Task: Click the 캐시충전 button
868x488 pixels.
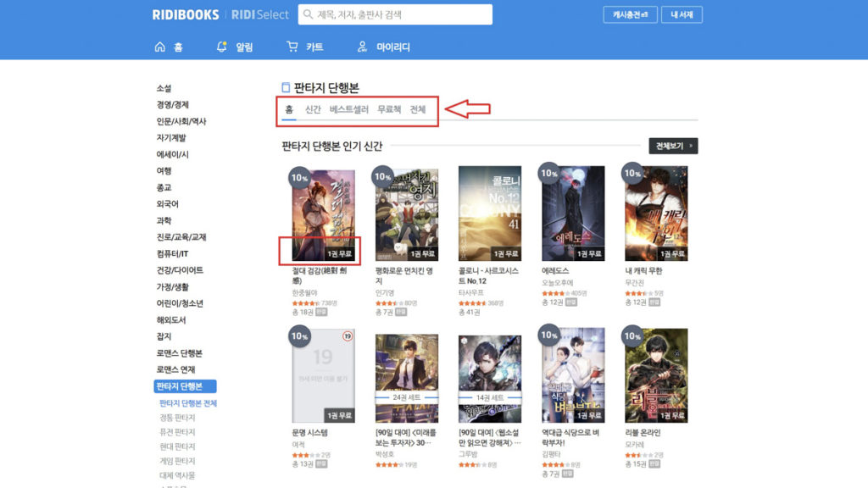Action: click(630, 14)
